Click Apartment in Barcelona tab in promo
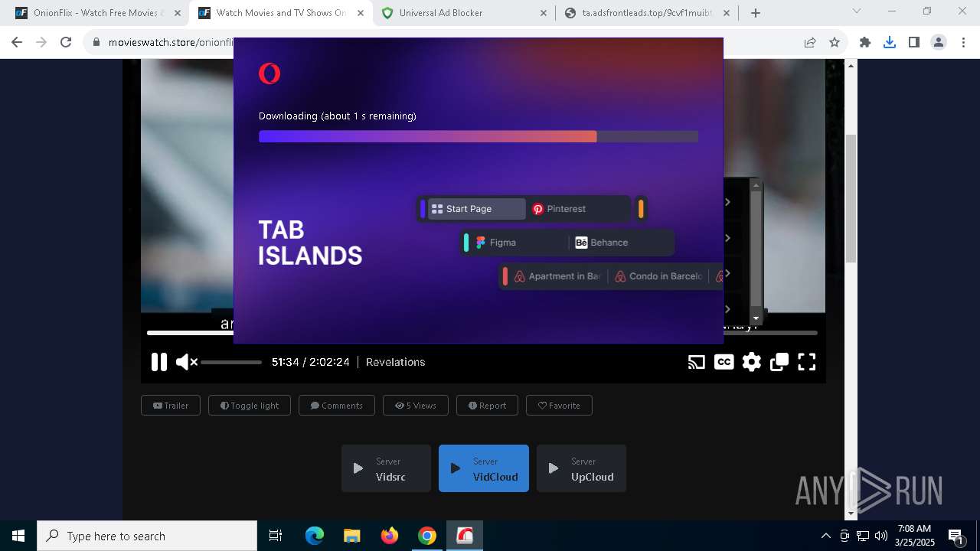This screenshot has height=551, width=980. 558,276
